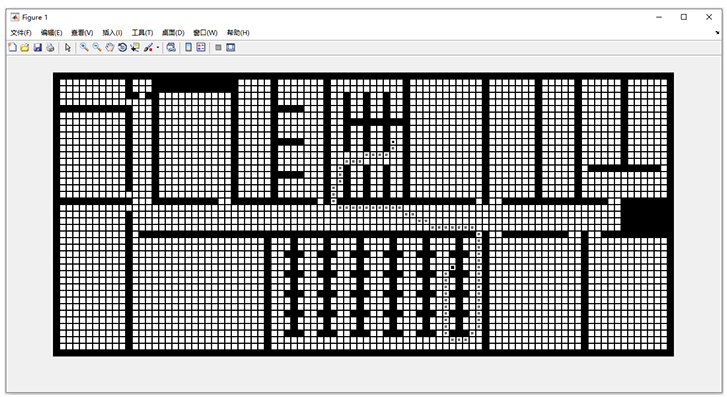Show plot tools and dock figure
The height and width of the screenshot is (397, 727).
click(x=231, y=47)
